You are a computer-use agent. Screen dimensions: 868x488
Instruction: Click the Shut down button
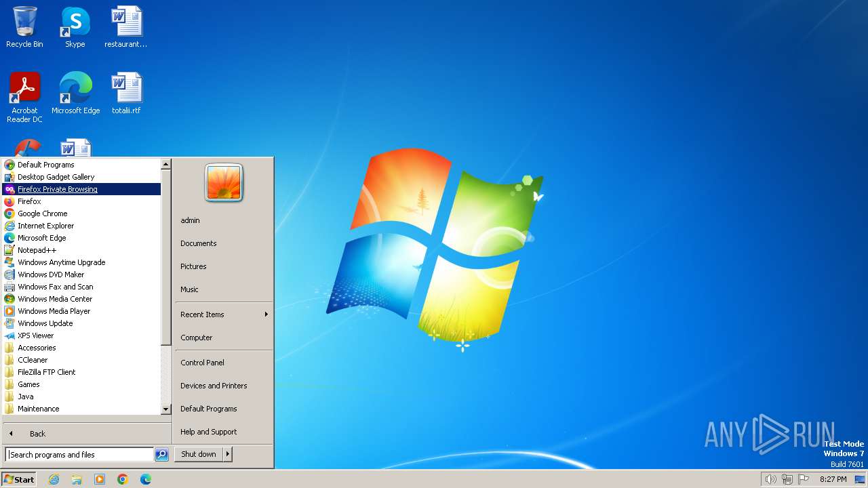[199, 454]
